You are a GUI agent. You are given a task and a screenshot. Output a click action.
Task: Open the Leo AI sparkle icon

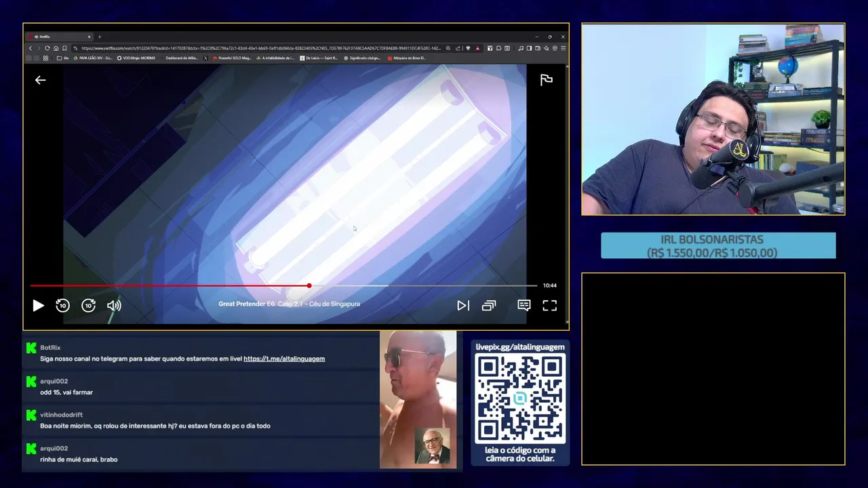546,48
